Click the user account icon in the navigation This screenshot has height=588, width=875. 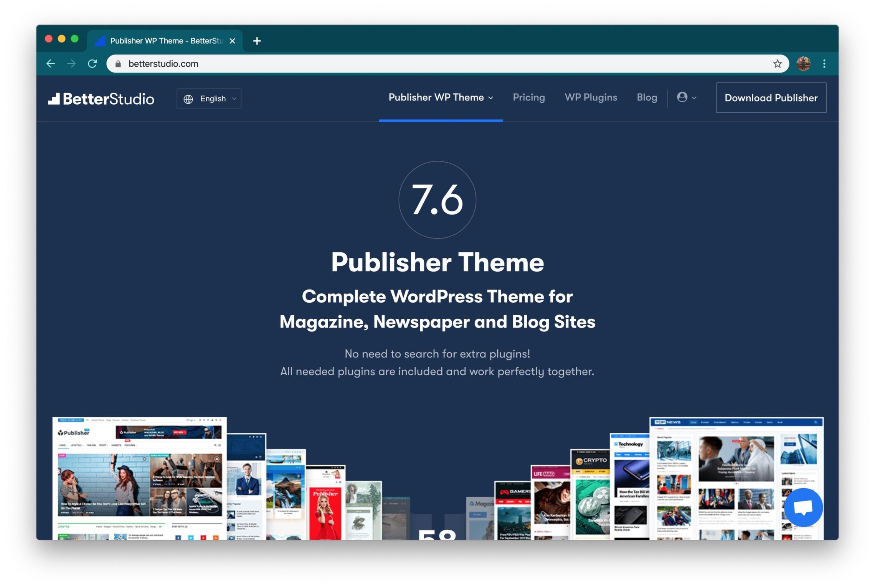682,97
